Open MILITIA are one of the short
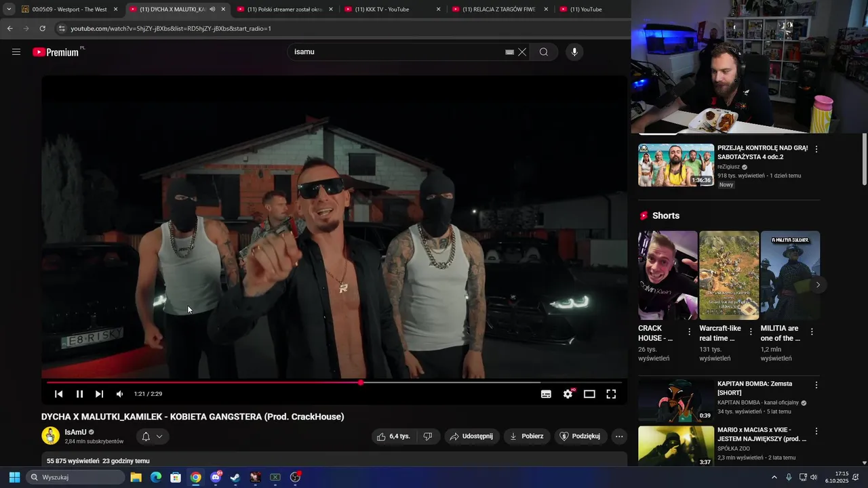Viewport: 868px width, 488px height. point(790,275)
